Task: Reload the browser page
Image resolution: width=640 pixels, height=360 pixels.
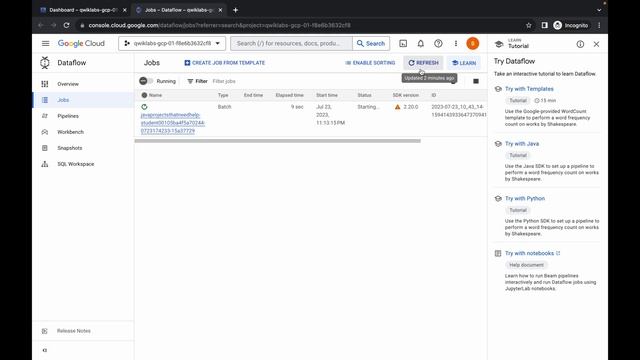Action: point(67,25)
